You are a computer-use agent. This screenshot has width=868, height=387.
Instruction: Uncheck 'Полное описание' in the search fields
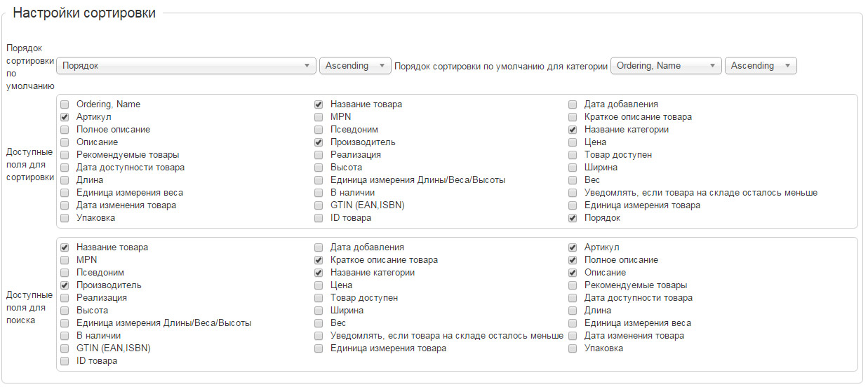point(573,260)
